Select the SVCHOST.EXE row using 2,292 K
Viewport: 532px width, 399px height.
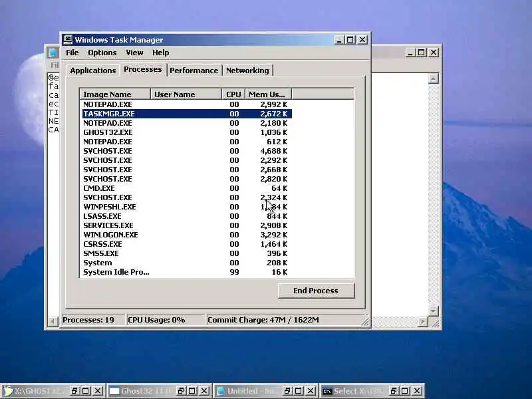pos(186,160)
